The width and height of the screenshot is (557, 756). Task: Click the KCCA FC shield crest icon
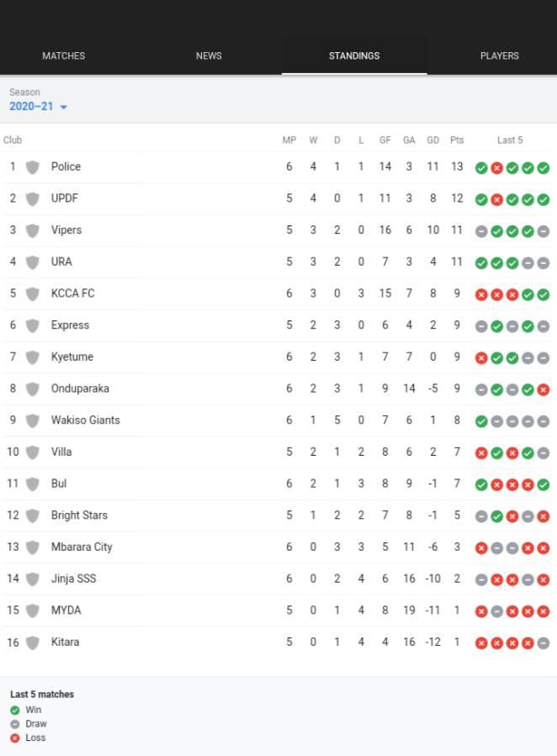(x=32, y=294)
